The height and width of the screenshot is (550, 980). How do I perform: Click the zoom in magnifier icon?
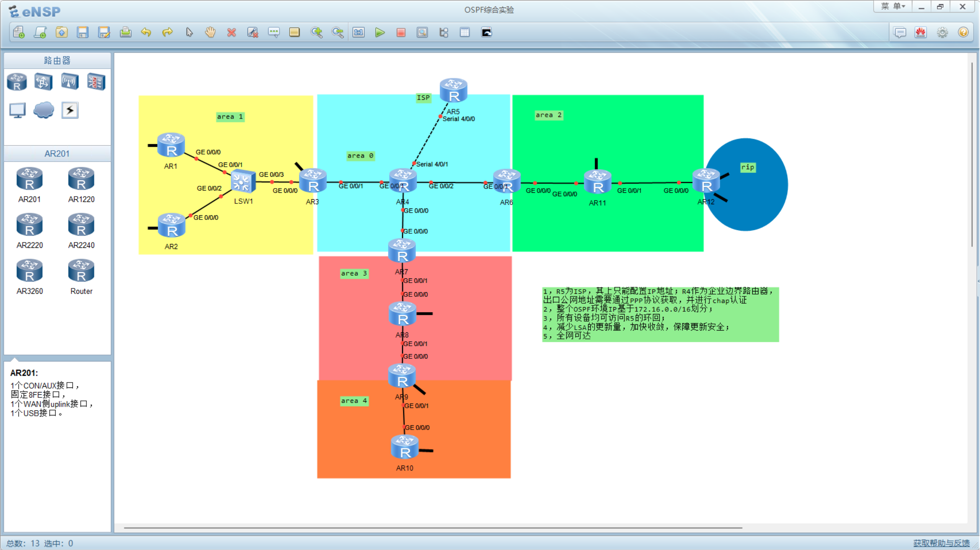click(316, 33)
